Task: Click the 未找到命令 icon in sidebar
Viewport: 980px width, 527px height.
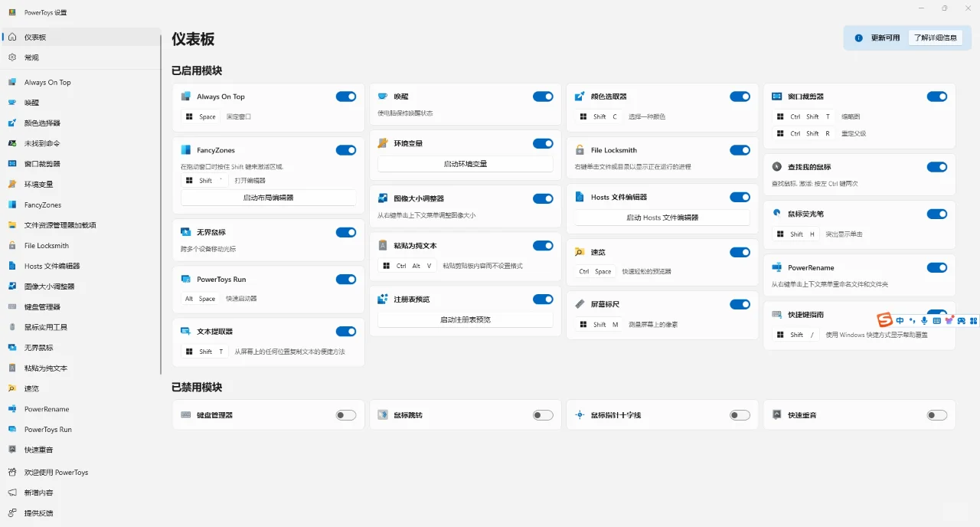Action: click(x=12, y=143)
